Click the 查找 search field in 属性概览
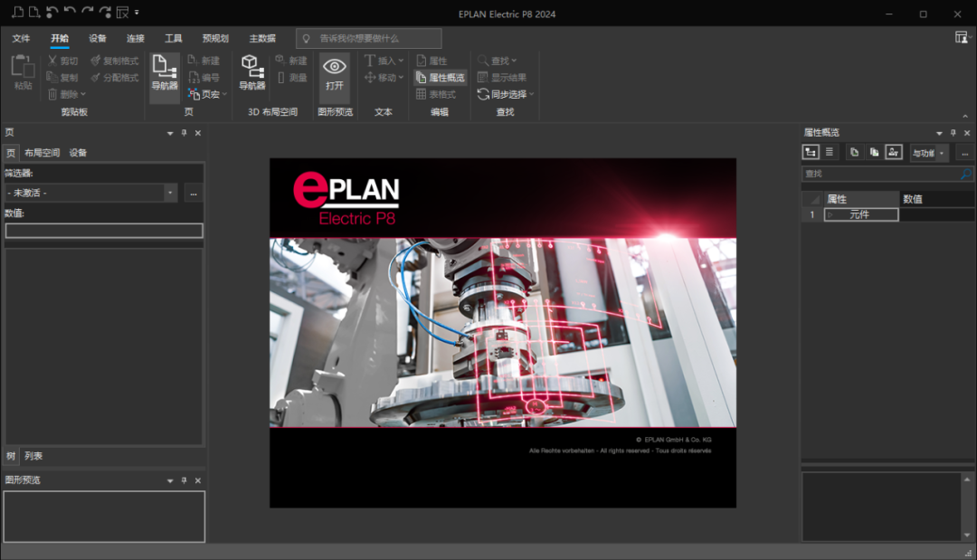977x560 pixels. 887,174
